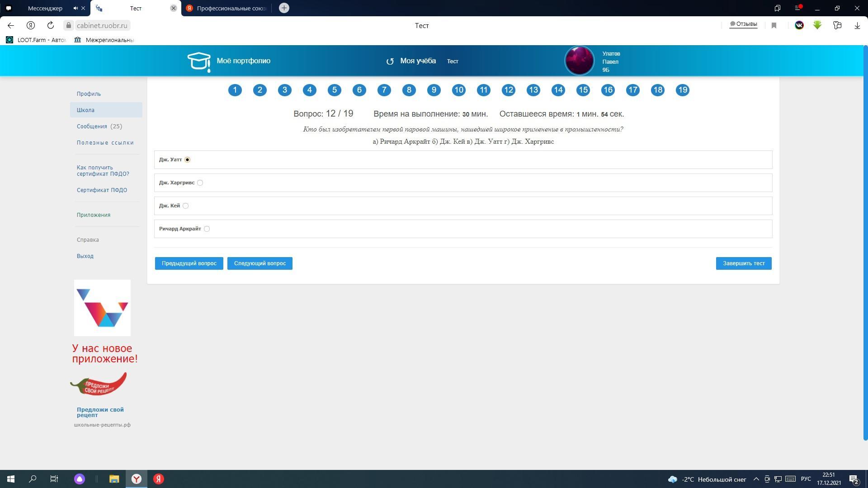
Task: Click the circular arrow icon beside Моя учёба
Action: [390, 61]
